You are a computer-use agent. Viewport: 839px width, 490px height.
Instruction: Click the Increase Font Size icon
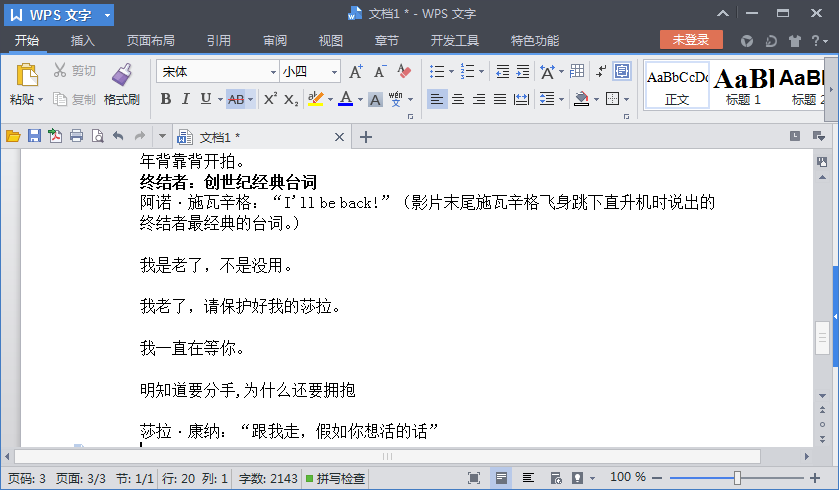click(356, 72)
